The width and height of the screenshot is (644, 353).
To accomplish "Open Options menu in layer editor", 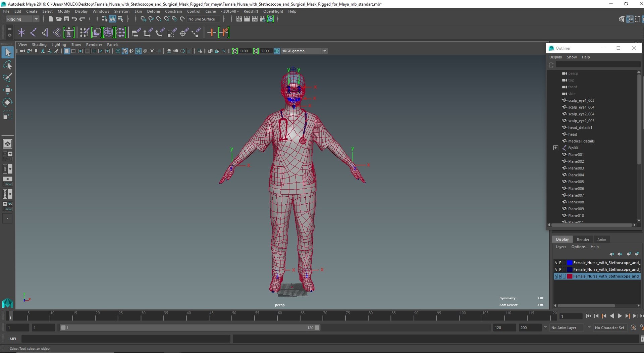I will (x=578, y=247).
